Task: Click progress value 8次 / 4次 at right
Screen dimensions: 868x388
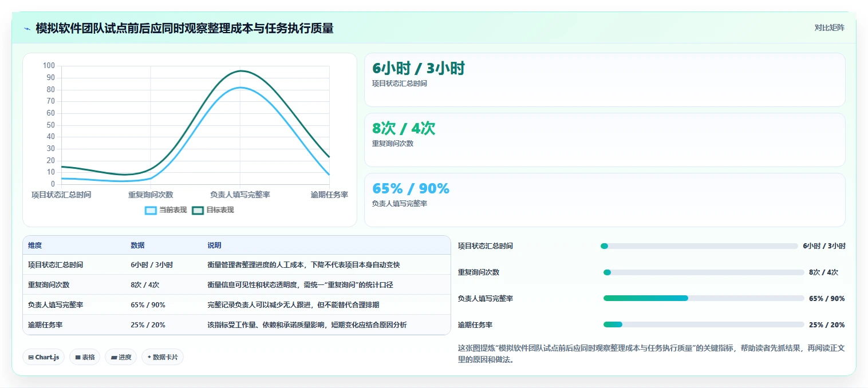Action: coord(823,272)
